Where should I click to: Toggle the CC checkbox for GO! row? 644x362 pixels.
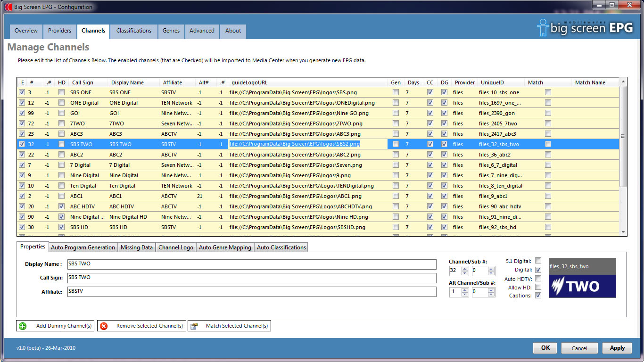coord(430,113)
